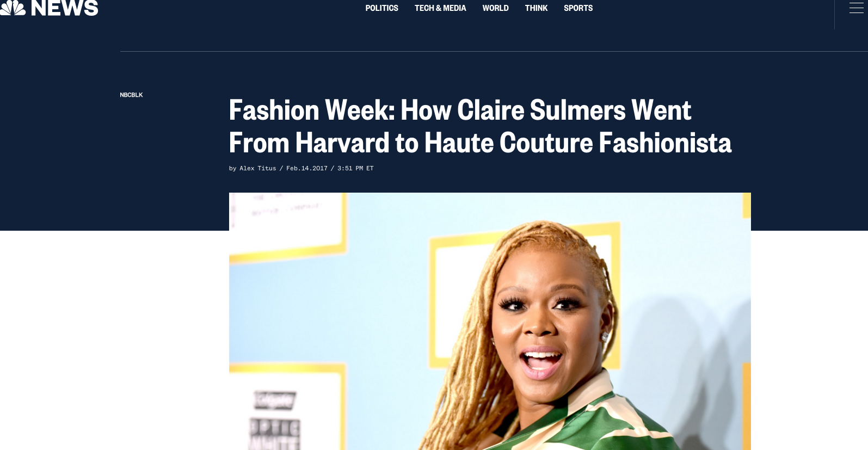Click the blurred Optic White sign in photo

tap(275, 434)
